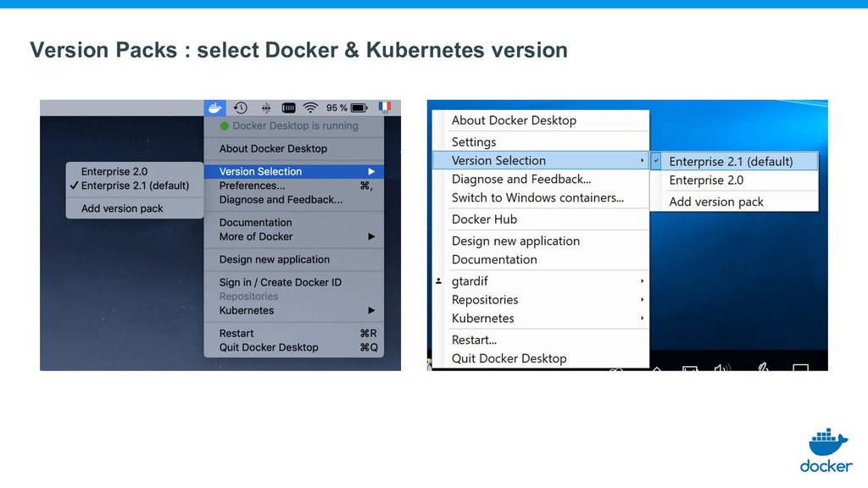Expand More of Docker submenu arrow
The width and height of the screenshot is (868, 488).
click(x=371, y=237)
